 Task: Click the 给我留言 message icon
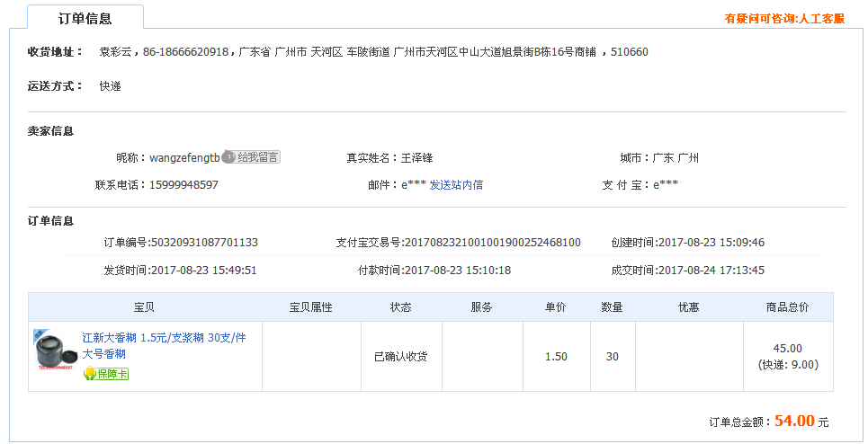pos(252,157)
